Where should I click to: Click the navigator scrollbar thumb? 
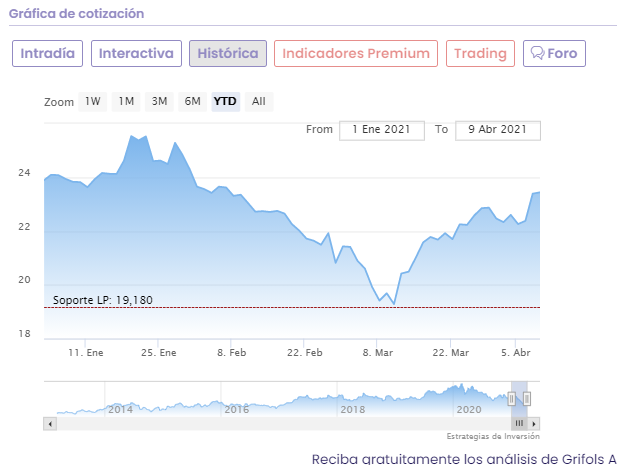[x=519, y=424]
